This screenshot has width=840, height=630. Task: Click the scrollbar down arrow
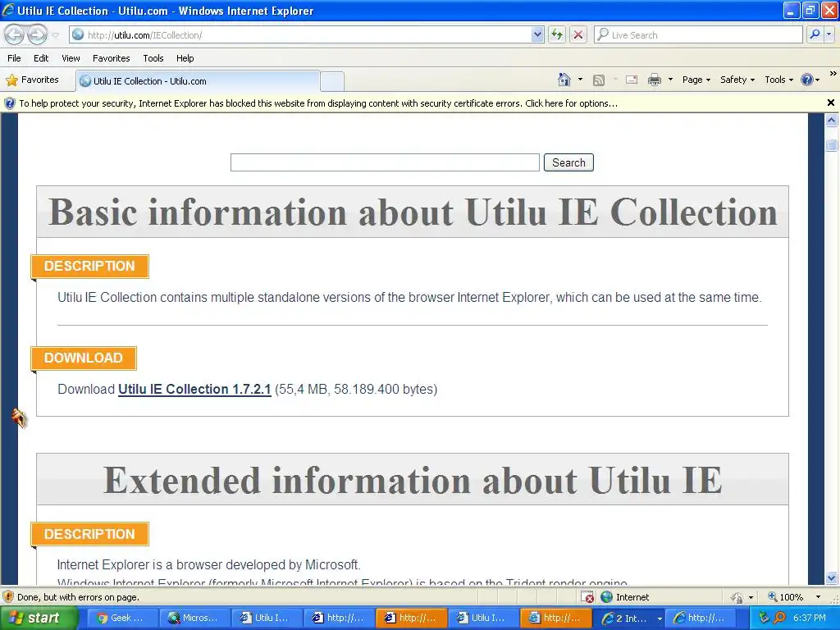831,577
